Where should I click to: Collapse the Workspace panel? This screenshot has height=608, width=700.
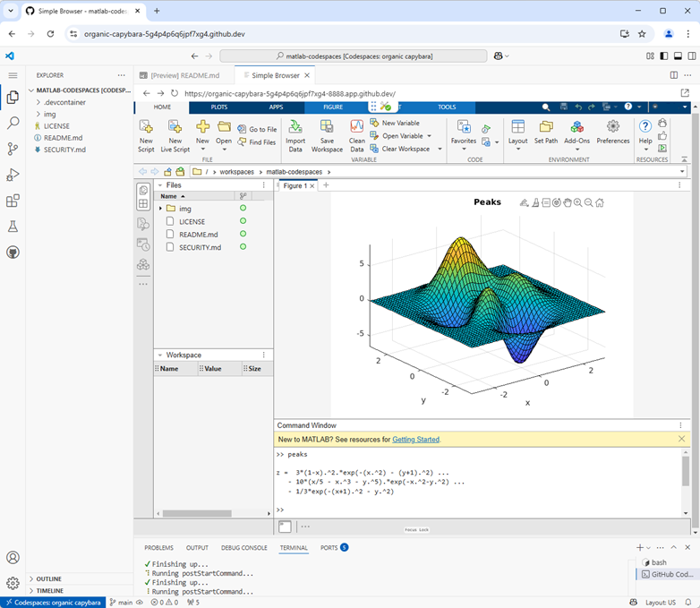(159, 355)
